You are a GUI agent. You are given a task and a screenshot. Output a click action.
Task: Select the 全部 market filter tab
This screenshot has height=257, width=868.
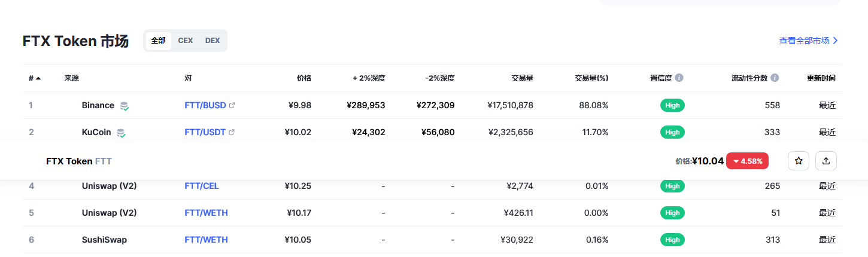[159, 41]
